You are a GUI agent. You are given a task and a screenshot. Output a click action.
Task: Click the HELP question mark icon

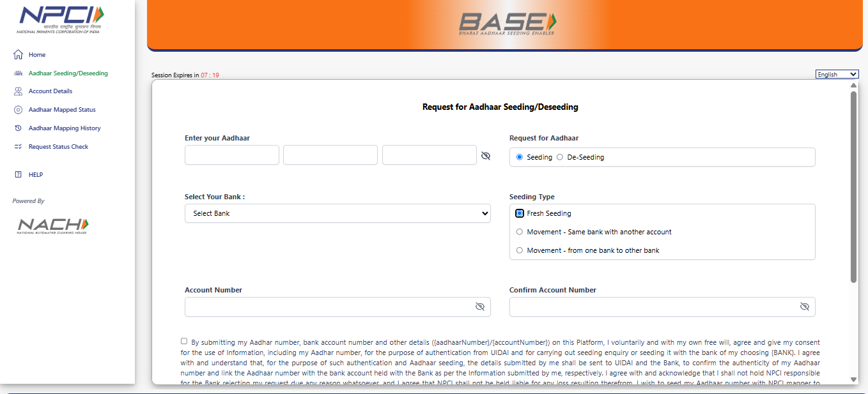pyautogui.click(x=18, y=174)
